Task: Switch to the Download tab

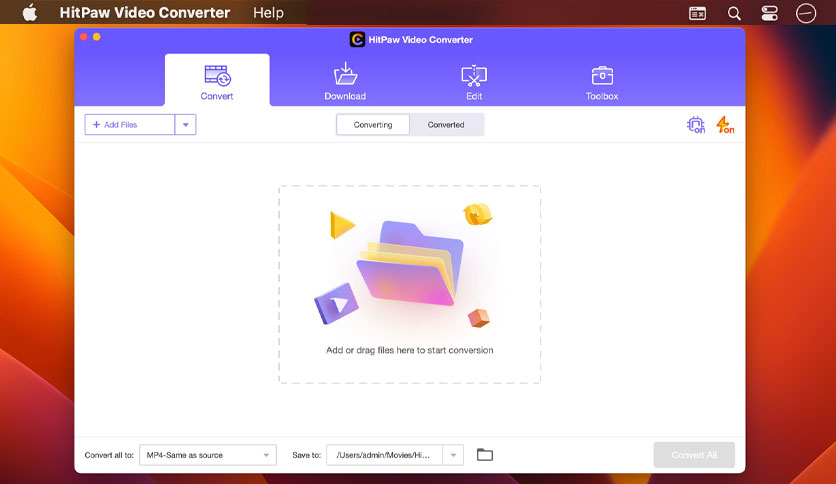Action: click(345, 81)
